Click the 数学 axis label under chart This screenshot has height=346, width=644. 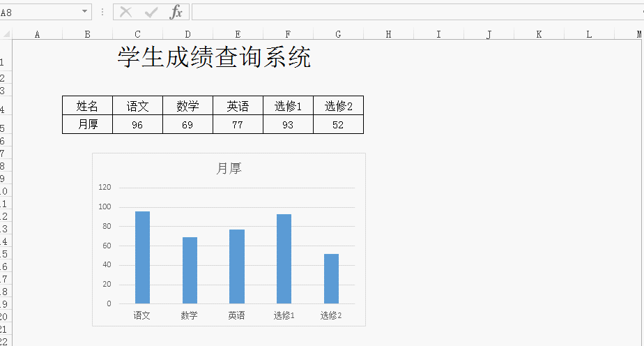[x=190, y=315]
